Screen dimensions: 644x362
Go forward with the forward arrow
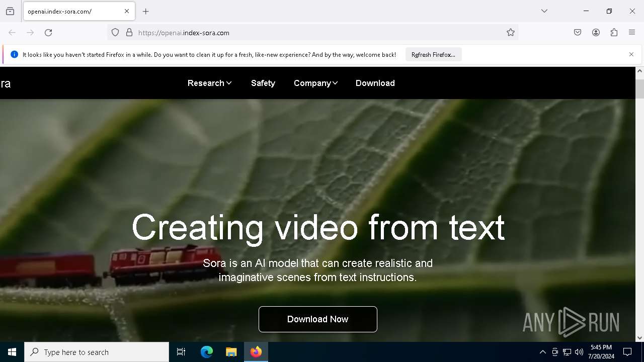tap(30, 33)
